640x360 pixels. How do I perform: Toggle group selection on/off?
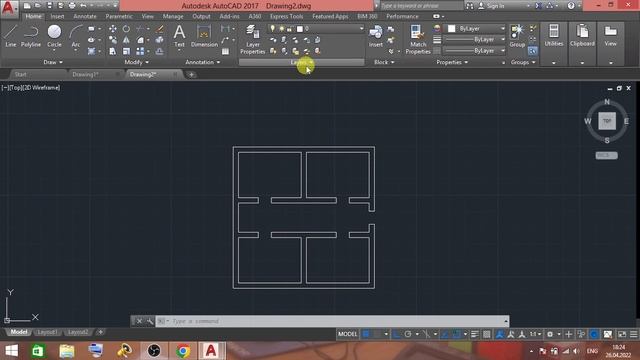[533, 51]
